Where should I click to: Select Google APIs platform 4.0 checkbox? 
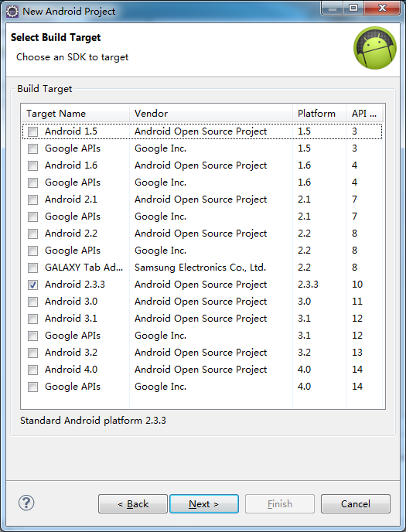coord(33,387)
